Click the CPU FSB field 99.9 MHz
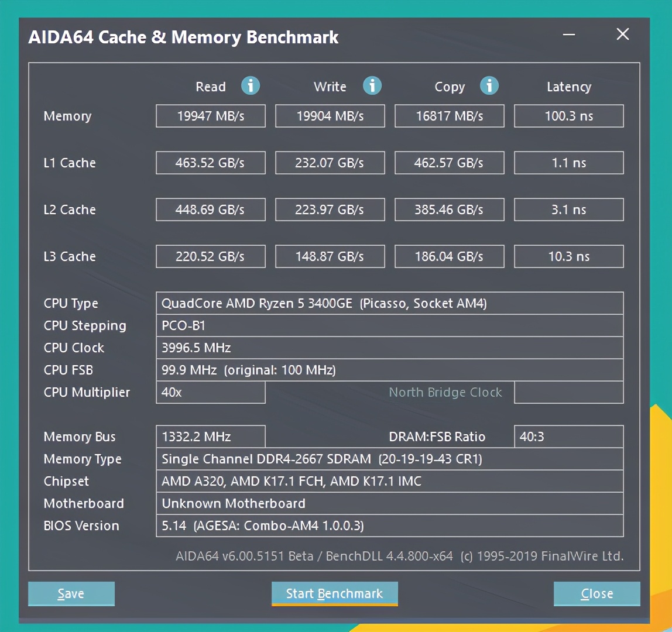This screenshot has height=632, width=672. (x=390, y=370)
